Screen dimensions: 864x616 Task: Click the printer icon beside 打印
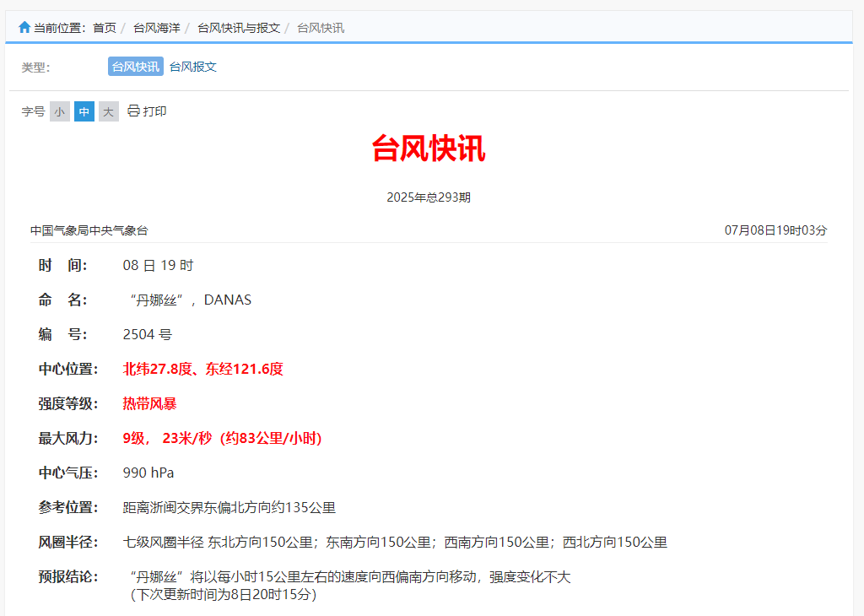(132, 111)
